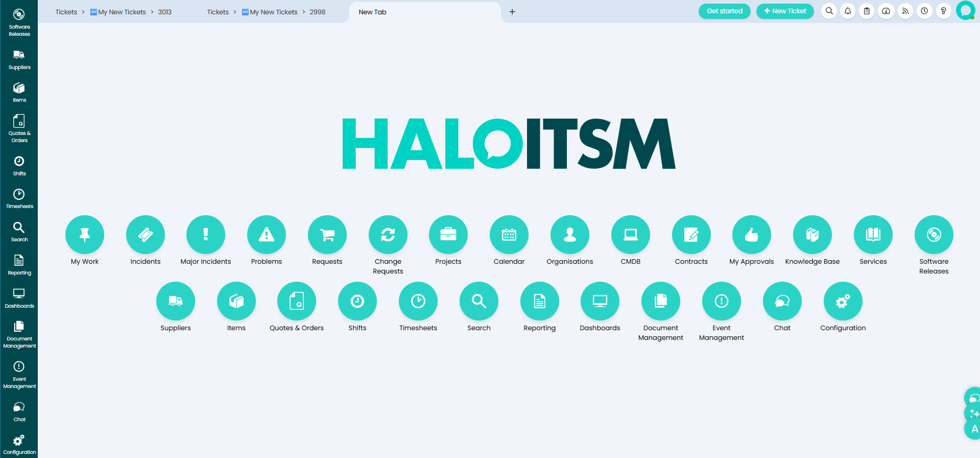Open the Knowledge Base module icon
This screenshot has width=980, height=458.
(812, 235)
